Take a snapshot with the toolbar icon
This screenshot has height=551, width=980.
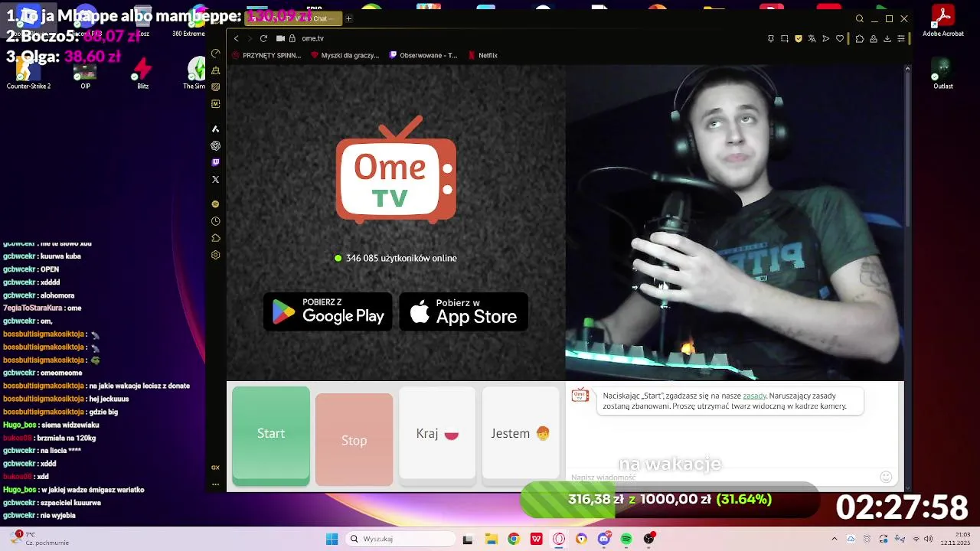(785, 38)
